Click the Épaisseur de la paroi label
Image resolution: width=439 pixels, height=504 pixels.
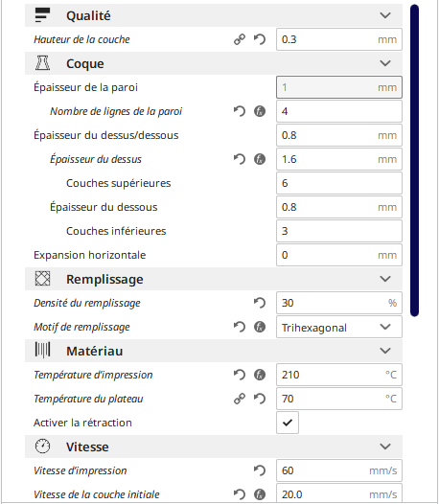85,87
